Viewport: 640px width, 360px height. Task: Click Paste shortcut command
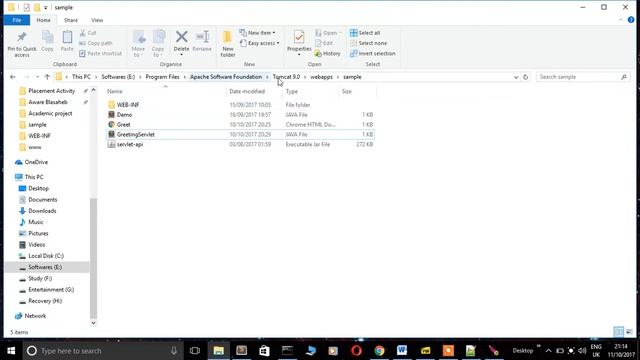(x=100, y=53)
